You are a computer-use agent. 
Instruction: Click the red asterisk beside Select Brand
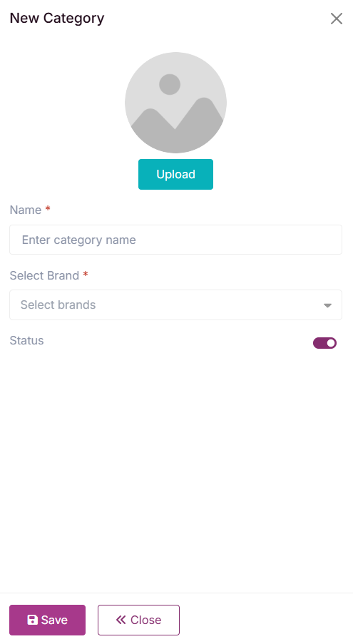pos(86,274)
